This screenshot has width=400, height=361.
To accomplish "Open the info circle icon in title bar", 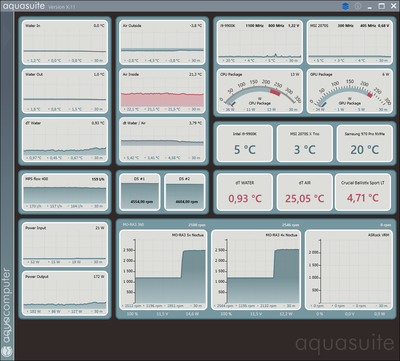I will [358, 6].
